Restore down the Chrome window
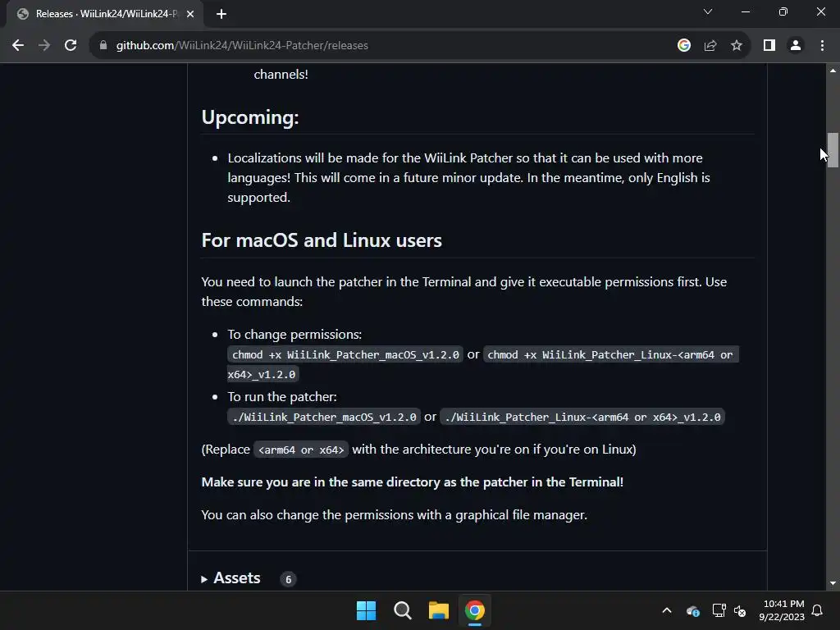The width and height of the screenshot is (840, 630). tap(783, 11)
